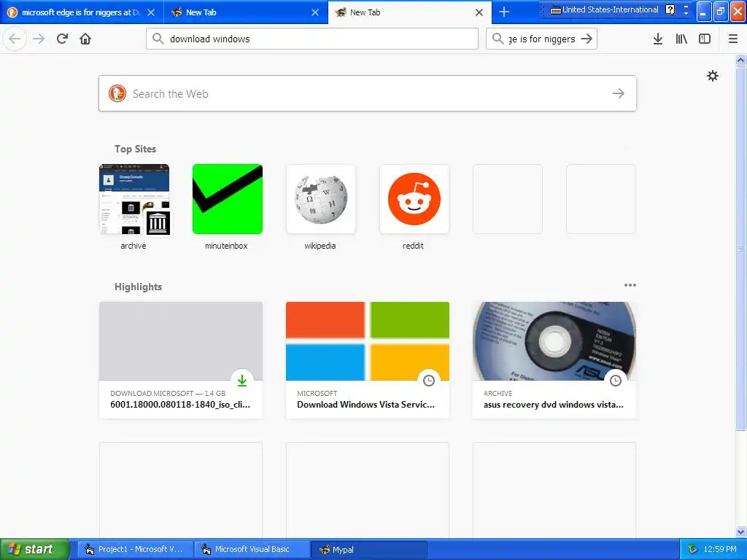Click the DuckDuckGo logo in the search field

click(117, 93)
